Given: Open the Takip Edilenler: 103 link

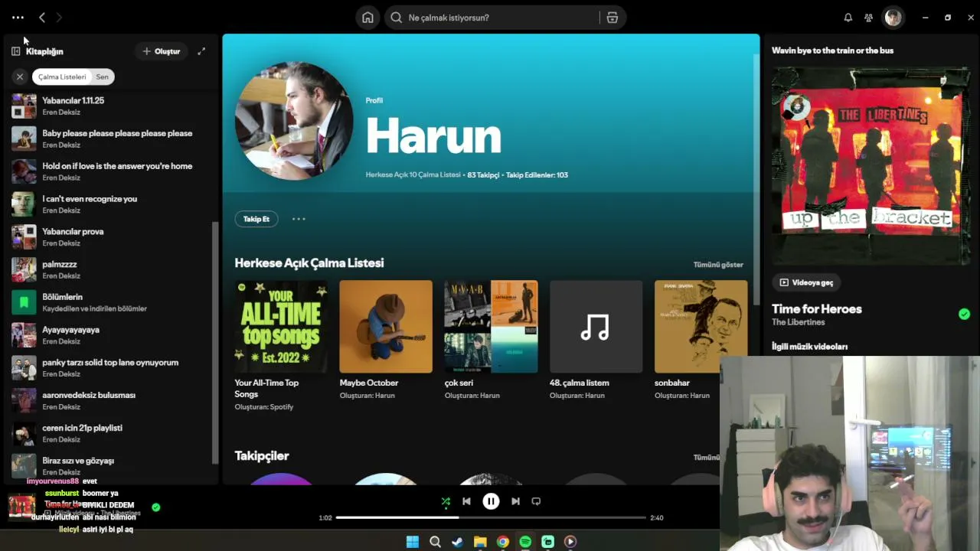Looking at the screenshot, I should (x=537, y=175).
